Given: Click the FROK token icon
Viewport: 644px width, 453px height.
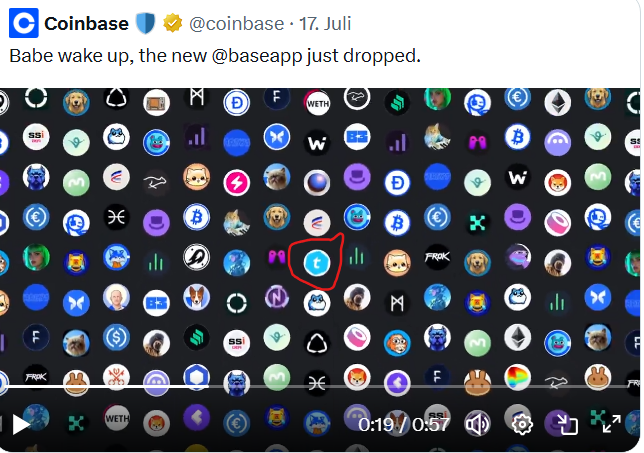Looking at the screenshot, I should click(437, 258).
